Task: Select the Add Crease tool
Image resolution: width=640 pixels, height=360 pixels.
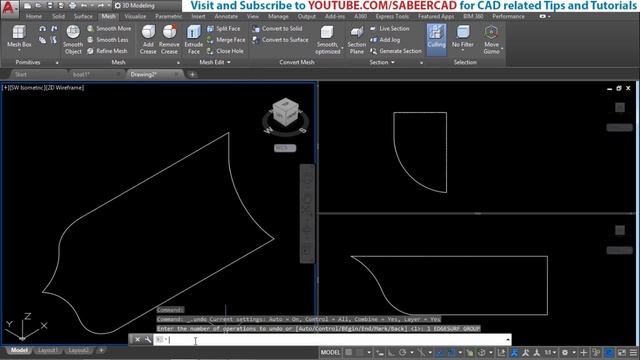Action: point(148,40)
